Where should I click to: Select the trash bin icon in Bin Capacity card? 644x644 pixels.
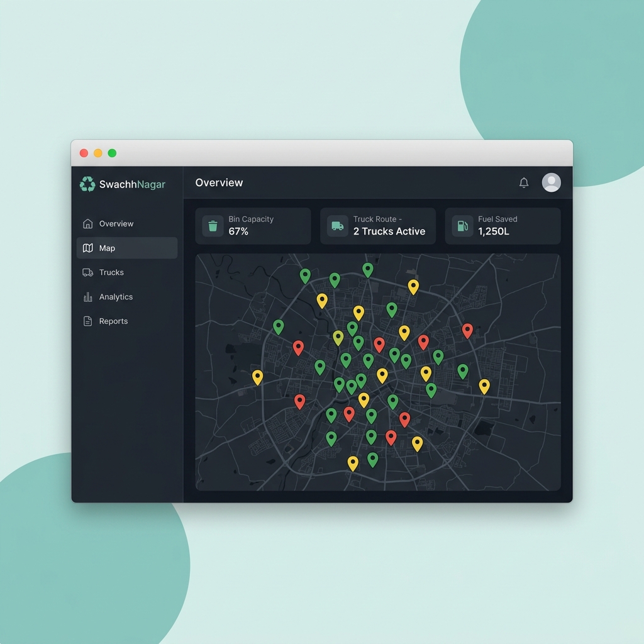pos(213,226)
